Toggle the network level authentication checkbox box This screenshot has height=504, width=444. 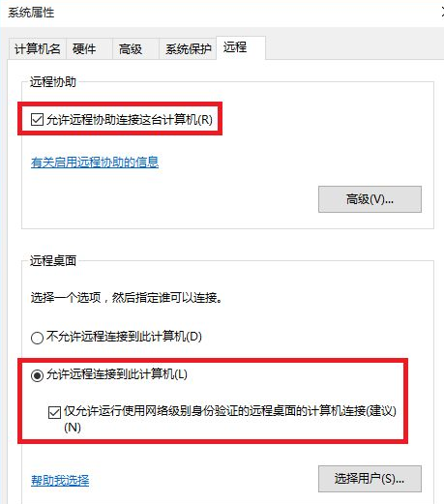click(54, 412)
